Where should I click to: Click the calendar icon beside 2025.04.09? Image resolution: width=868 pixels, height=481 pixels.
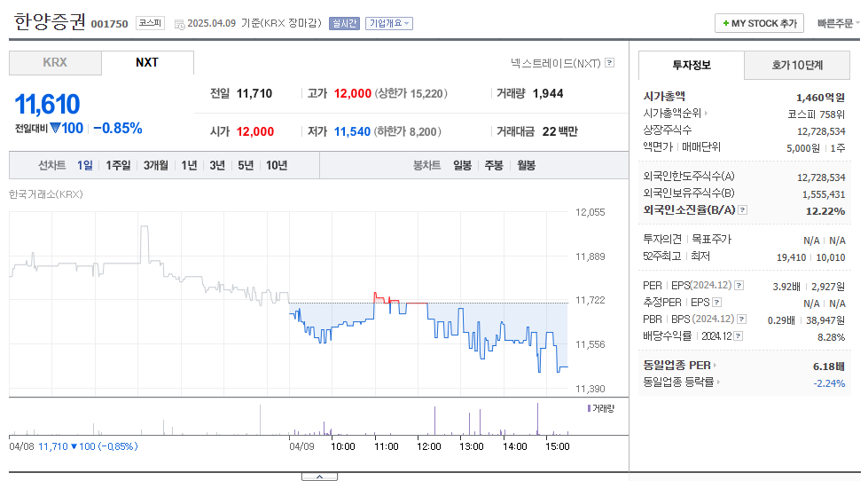tap(179, 24)
